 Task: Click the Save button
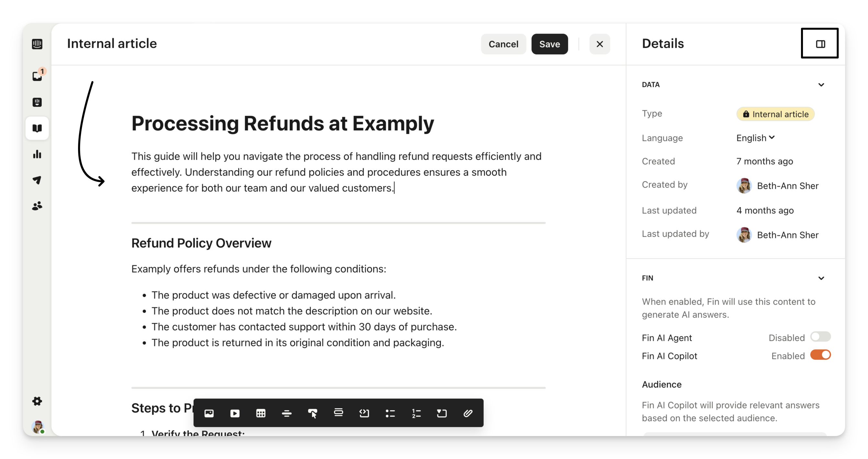(x=549, y=44)
